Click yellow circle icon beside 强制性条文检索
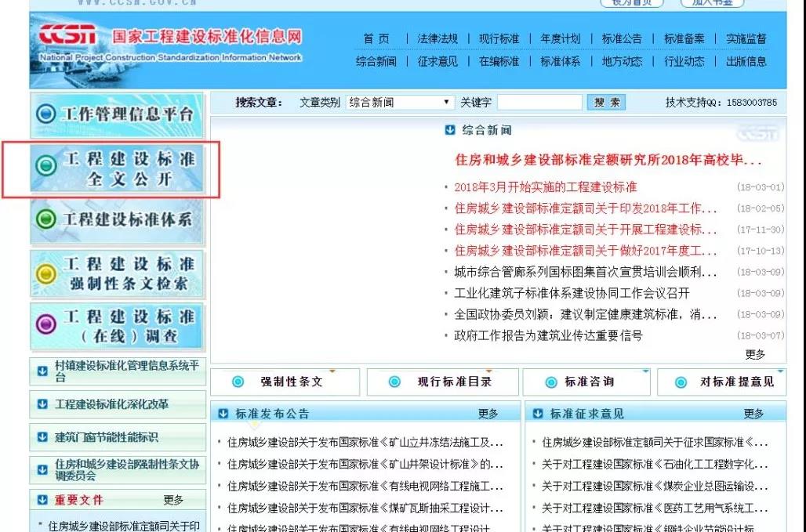This screenshot has width=806, height=532. 47,273
